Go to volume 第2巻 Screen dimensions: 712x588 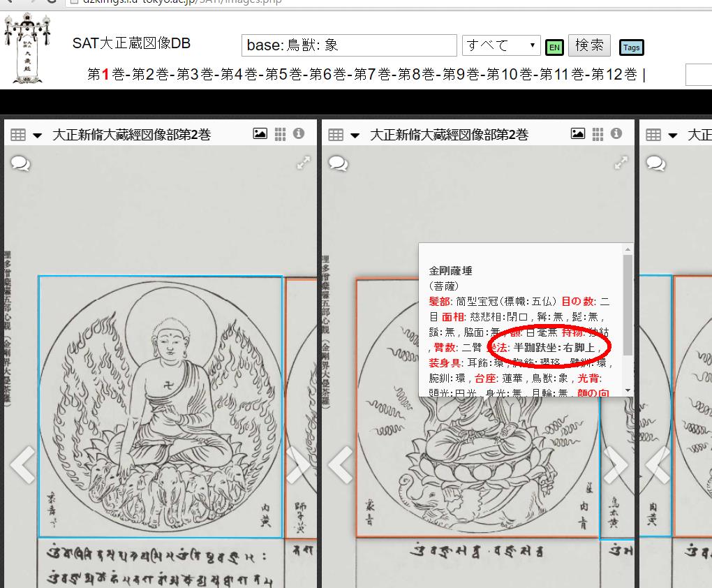(150, 74)
